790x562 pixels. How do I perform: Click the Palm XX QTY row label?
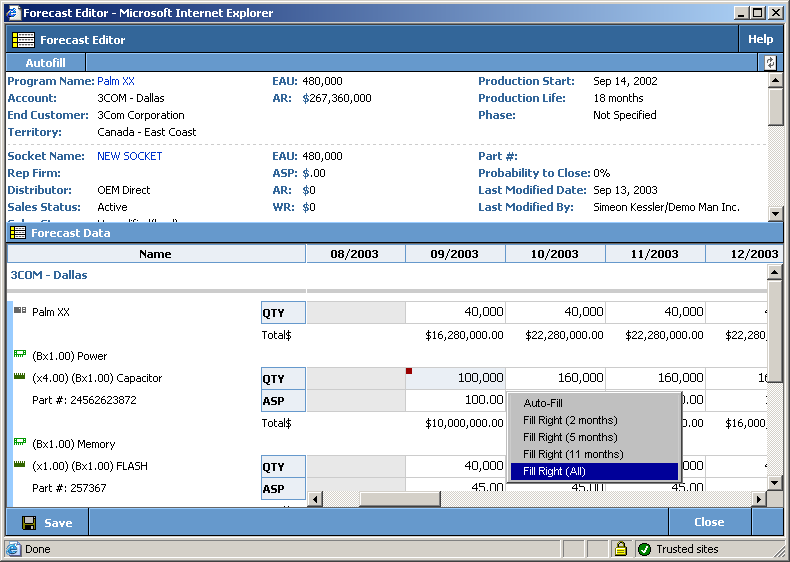coord(283,313)
